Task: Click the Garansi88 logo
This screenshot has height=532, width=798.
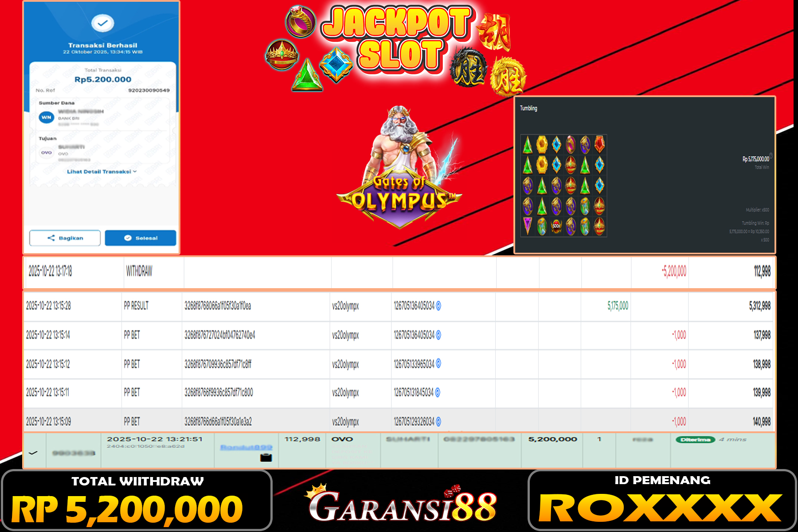Action: click(x=401, y=505)
